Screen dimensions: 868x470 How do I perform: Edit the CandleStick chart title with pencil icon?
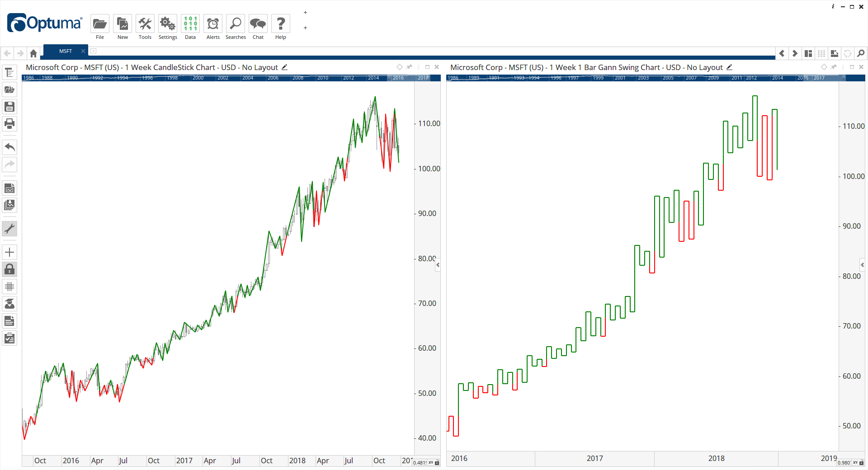(x=284, y=67)
